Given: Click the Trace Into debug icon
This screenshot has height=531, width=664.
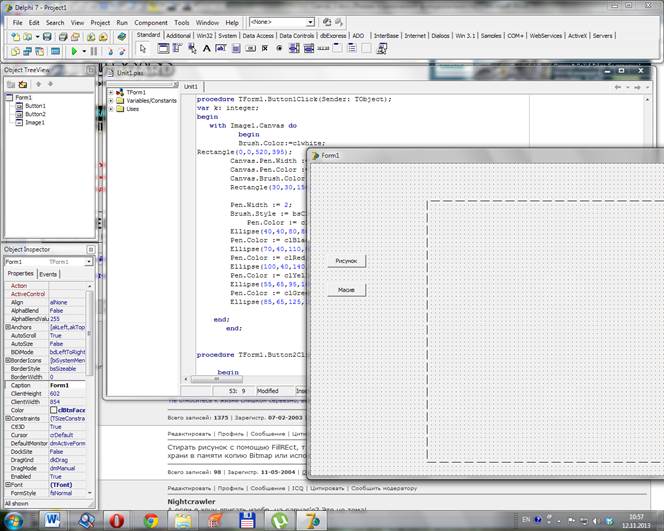Looking at the screenshot, I should (x=111, y=52).
